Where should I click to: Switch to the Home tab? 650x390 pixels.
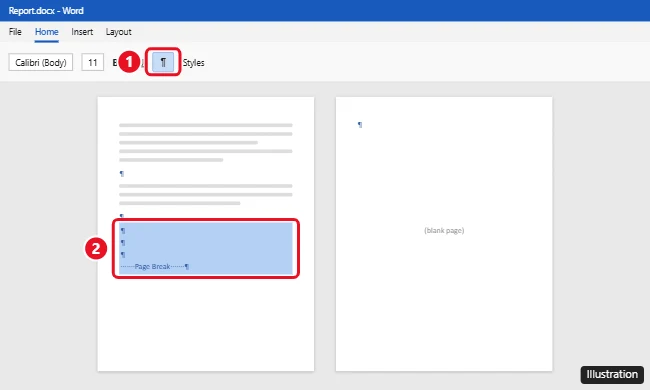click(x=46, y=31)
